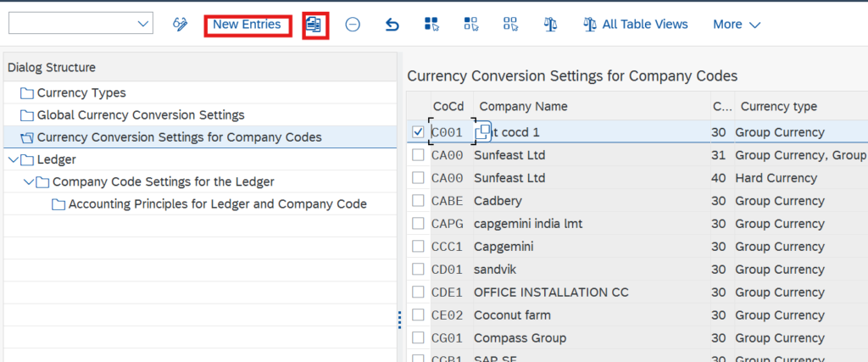Click the Deselect All toolbar icon
This screenshot has height=362, width=868.
(510, 25)
